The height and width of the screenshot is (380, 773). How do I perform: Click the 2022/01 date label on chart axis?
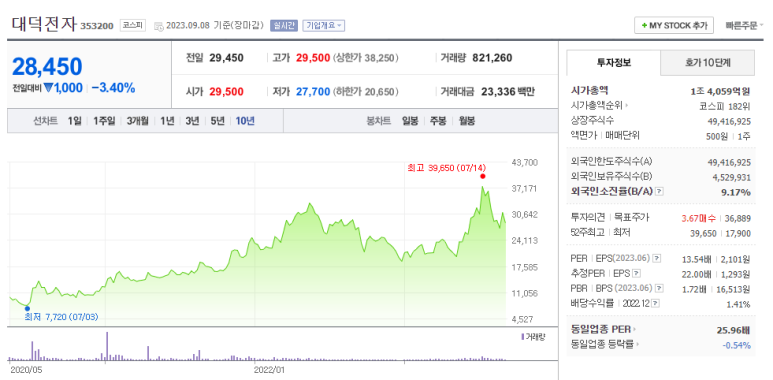269,369
